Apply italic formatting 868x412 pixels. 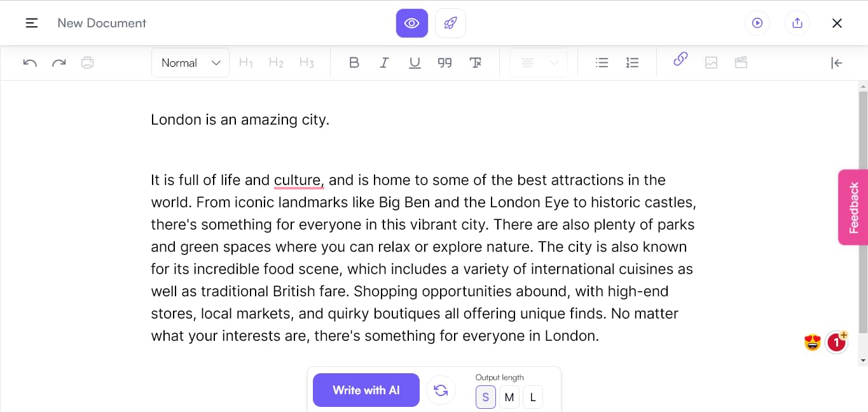click(x=384, y=62)
